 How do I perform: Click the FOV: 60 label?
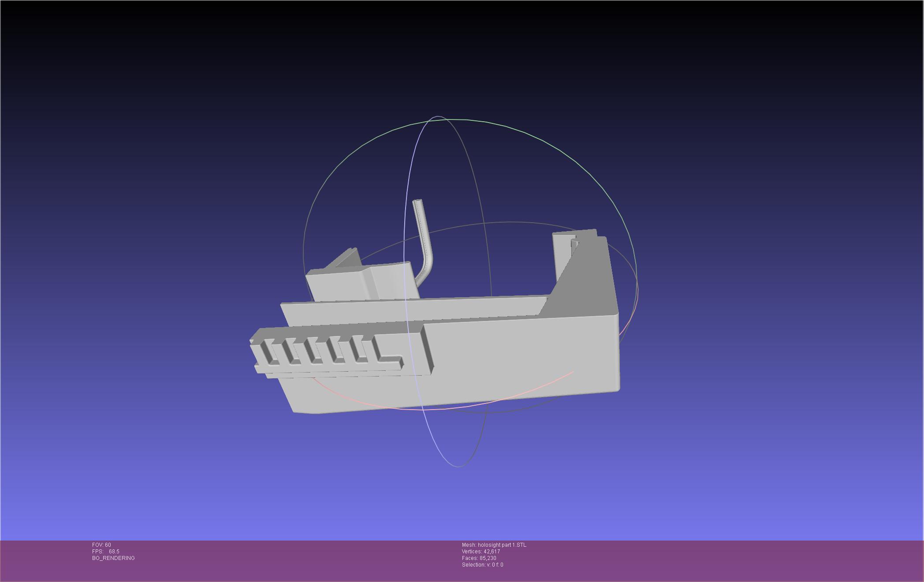pyautogui.click(x=101, y=545)
